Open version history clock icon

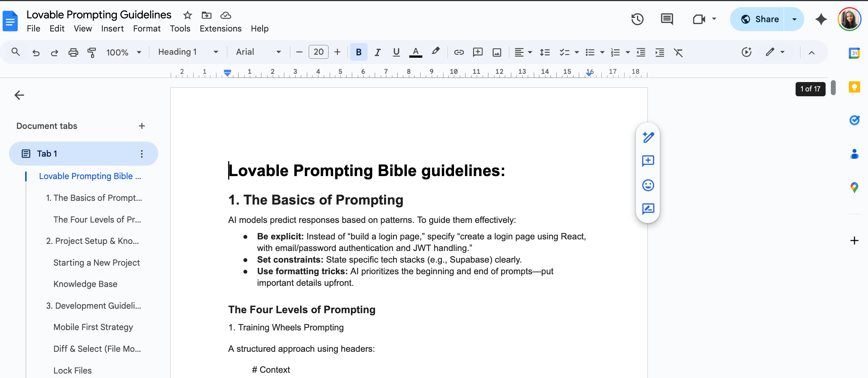point(637,19)
